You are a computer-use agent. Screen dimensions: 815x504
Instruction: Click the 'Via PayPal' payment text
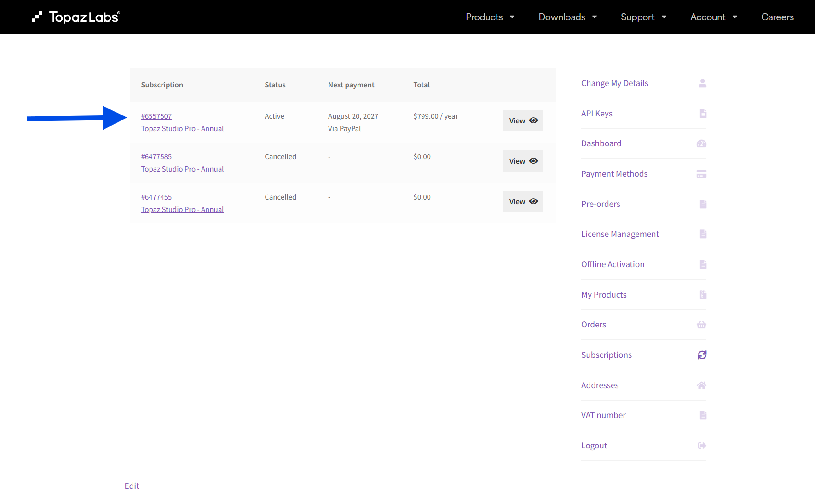[344, 129]
